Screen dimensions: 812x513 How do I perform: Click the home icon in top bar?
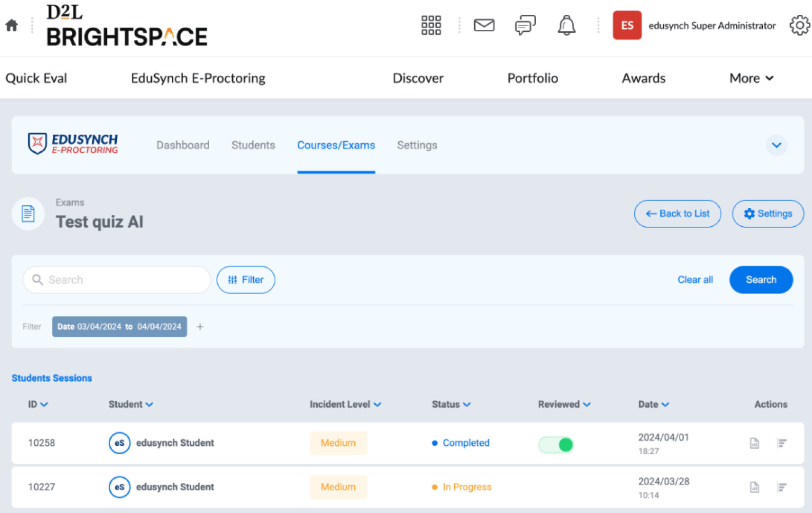12,25
